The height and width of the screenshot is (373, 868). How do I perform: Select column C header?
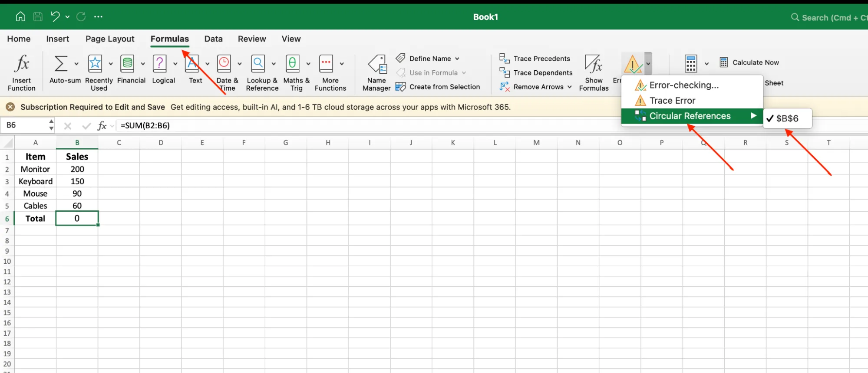(119, 142)
